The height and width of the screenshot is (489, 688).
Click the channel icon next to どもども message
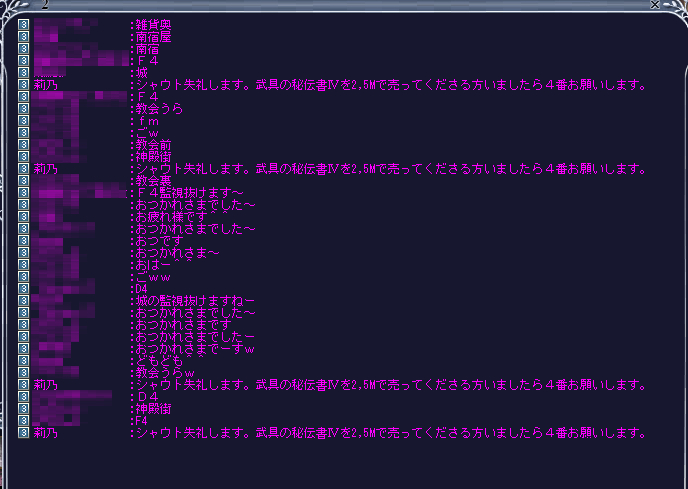pos(23,361)
